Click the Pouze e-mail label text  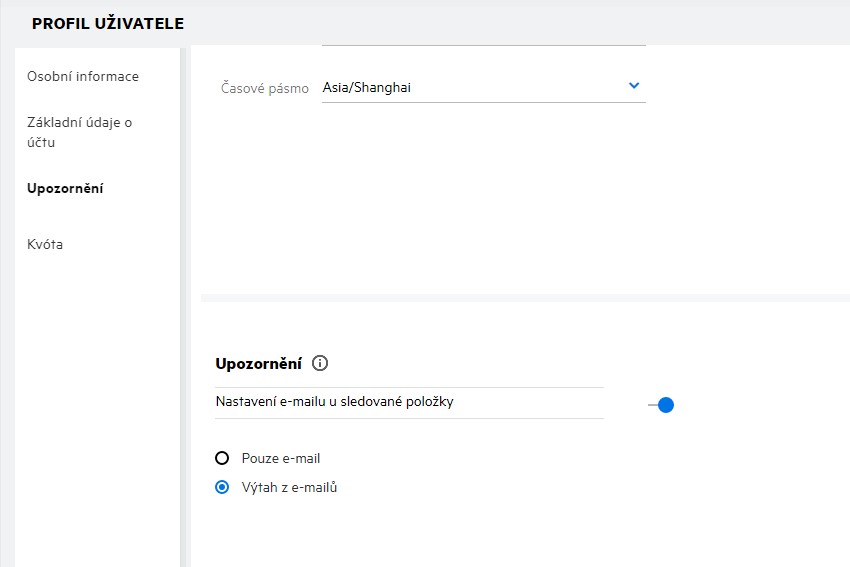tap(281, 459)
